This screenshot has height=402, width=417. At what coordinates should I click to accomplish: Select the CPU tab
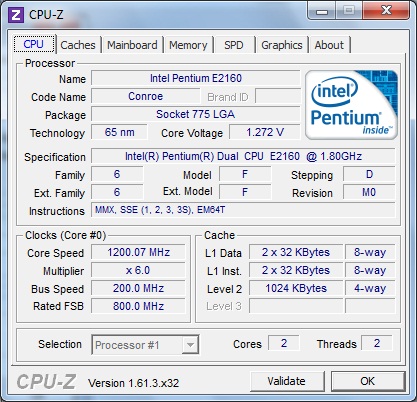34,44
